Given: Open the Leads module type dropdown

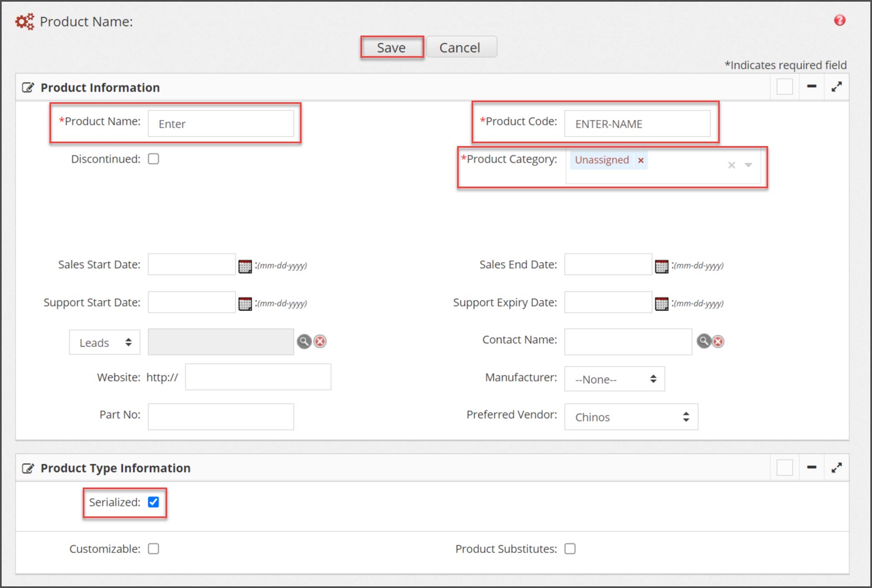Looking at the screenshot, I should pyautogui.click(x=104, y=342).
